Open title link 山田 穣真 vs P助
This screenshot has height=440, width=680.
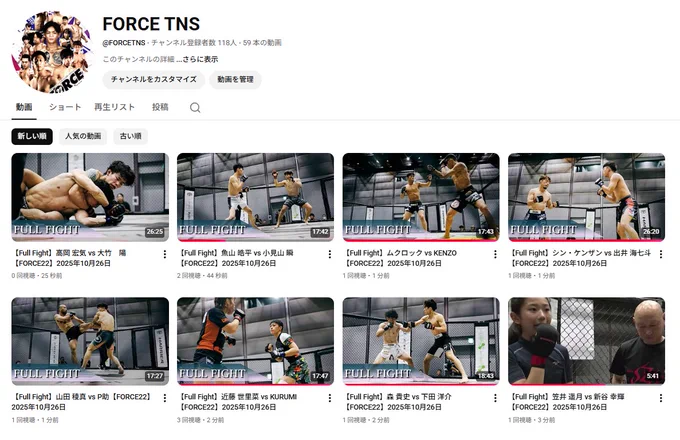(x=82, y=402)
